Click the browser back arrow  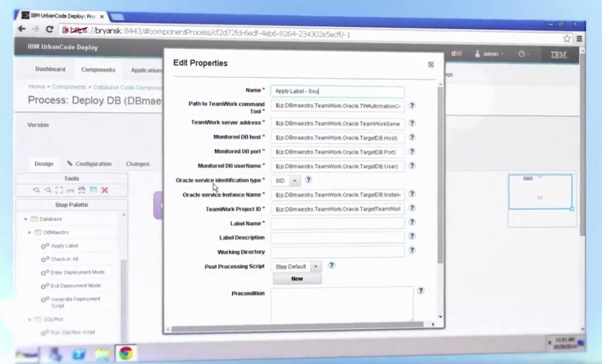(22, 29)
